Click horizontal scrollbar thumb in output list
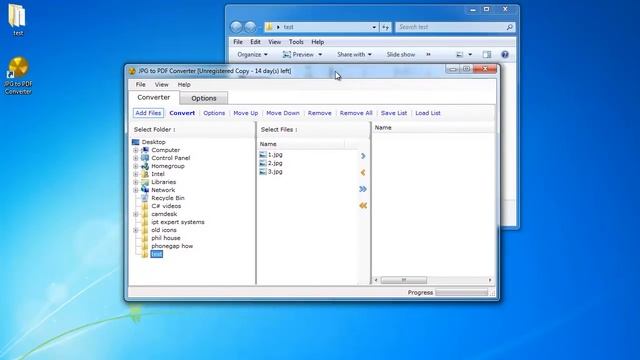Screen dimensions: 640x360 pos(404,280)
